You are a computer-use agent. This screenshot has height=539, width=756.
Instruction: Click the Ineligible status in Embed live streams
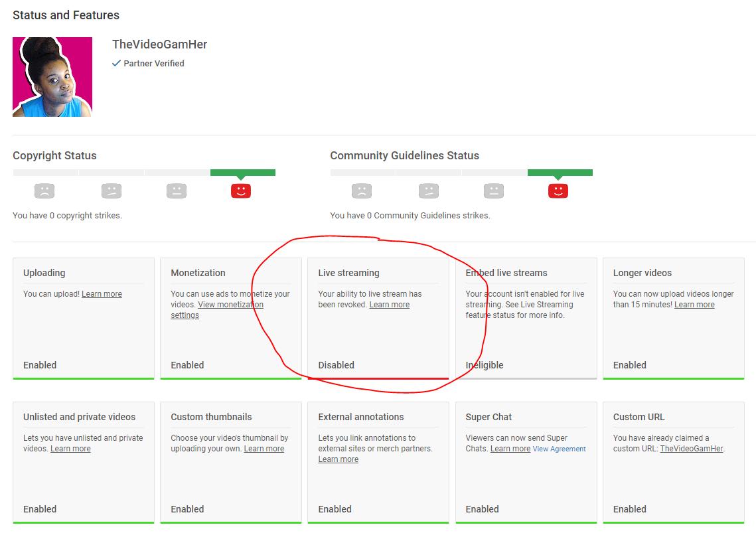(x=484, y=366)
